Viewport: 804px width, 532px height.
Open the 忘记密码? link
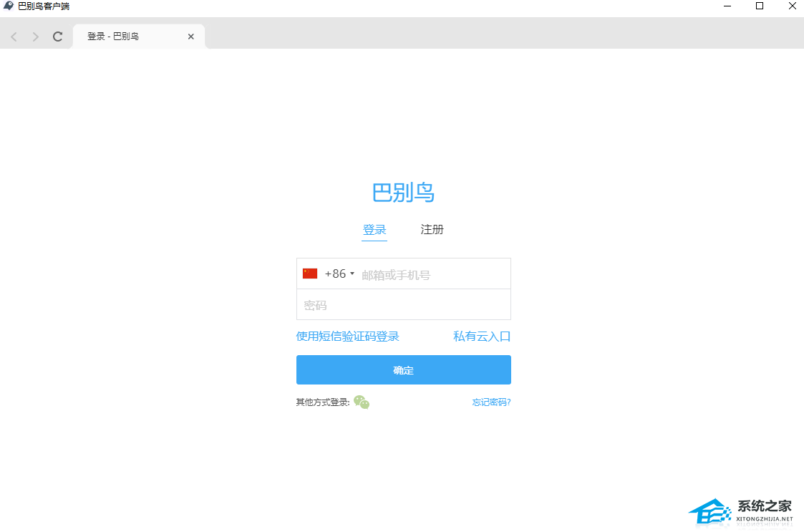tap(491, 402)
